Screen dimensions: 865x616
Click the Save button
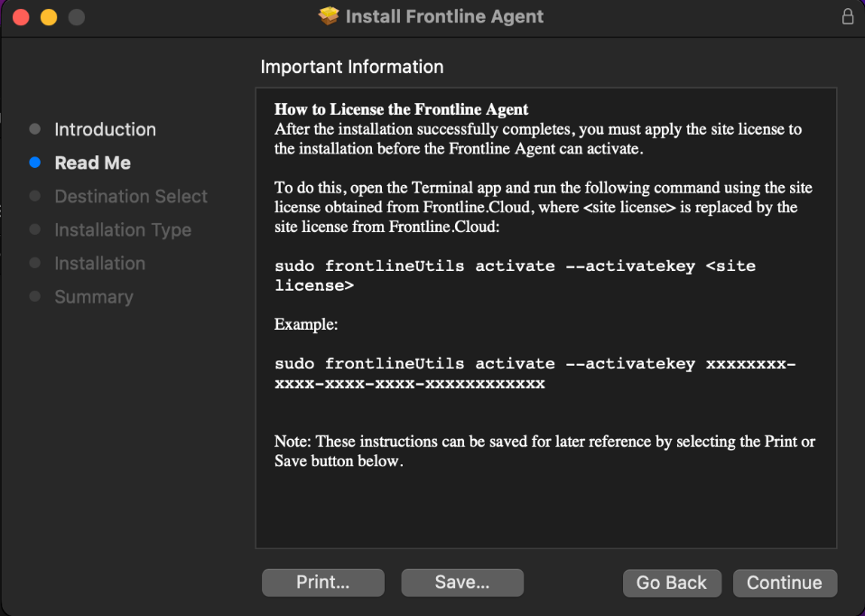tap(461, 583)
